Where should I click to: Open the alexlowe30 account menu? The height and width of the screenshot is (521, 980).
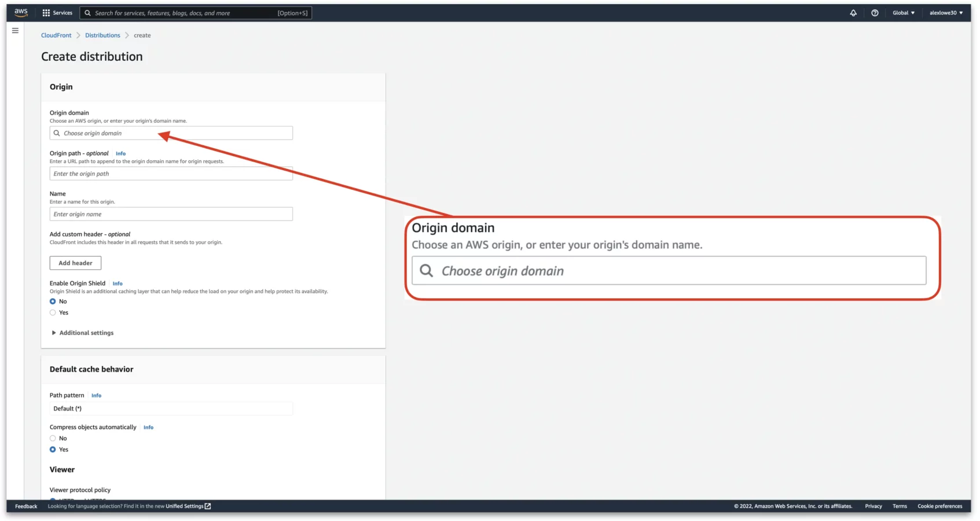point(946,13)
